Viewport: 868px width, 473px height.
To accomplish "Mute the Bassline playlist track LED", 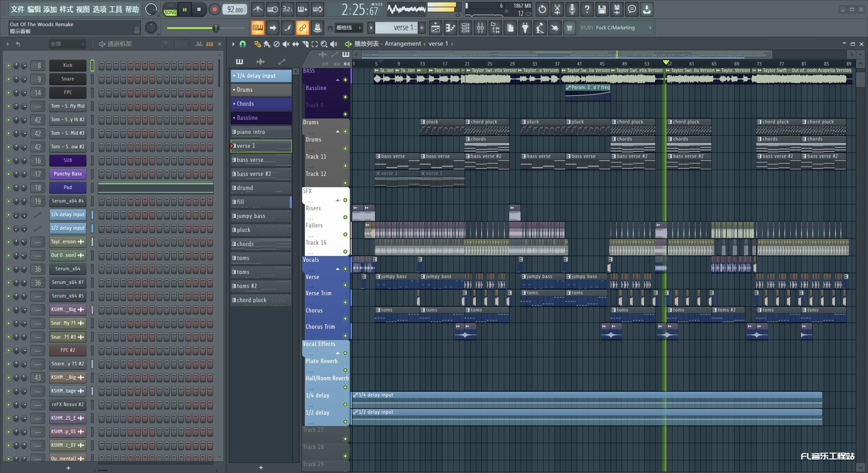I will (345, 97).
